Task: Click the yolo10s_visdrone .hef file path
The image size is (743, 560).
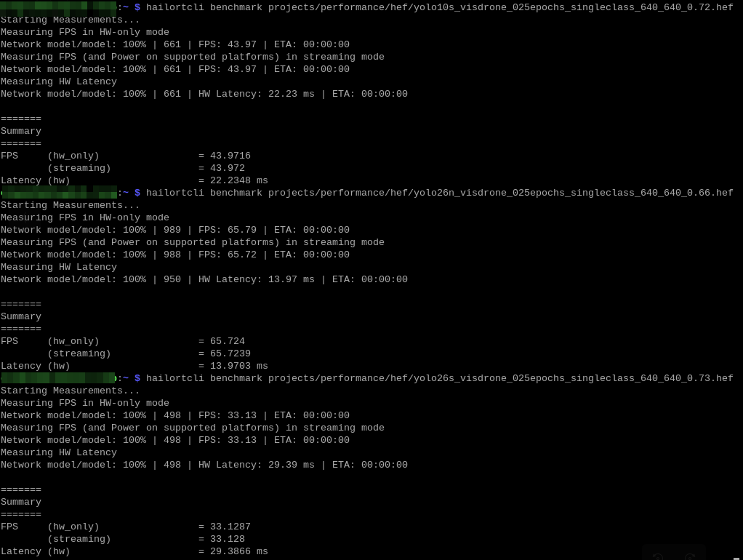Action: click(500, 7)
